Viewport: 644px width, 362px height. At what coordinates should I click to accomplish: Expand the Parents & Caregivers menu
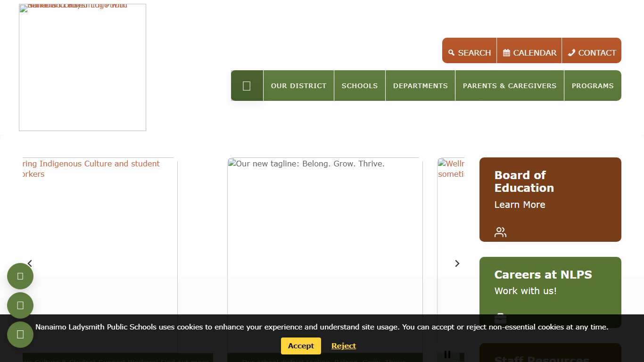(509, 86)
